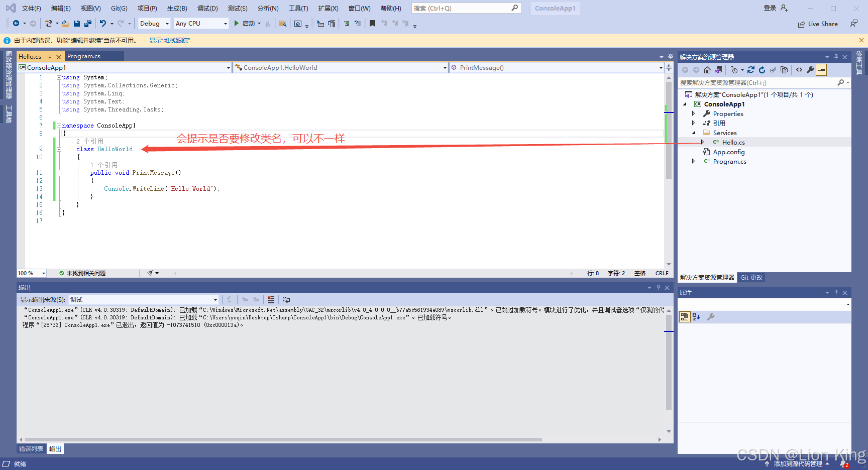Click the bookmark icon in toolbar

click(372, 24)
